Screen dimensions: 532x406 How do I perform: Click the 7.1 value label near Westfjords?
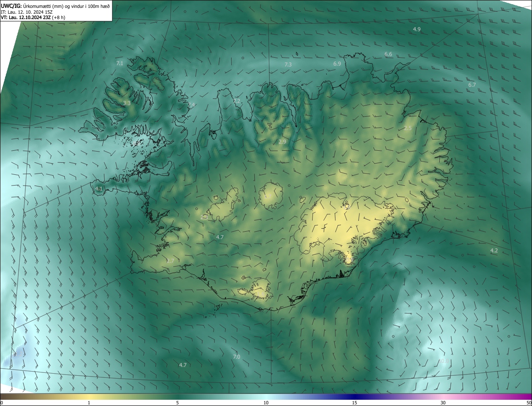click(x=120, y=64)
